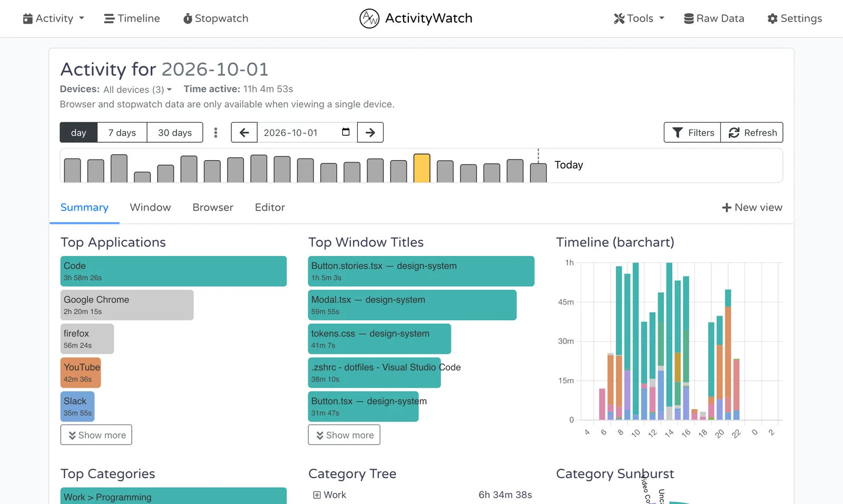Open the Timeline page
843x504 pixels.
[x=132, y=18]
